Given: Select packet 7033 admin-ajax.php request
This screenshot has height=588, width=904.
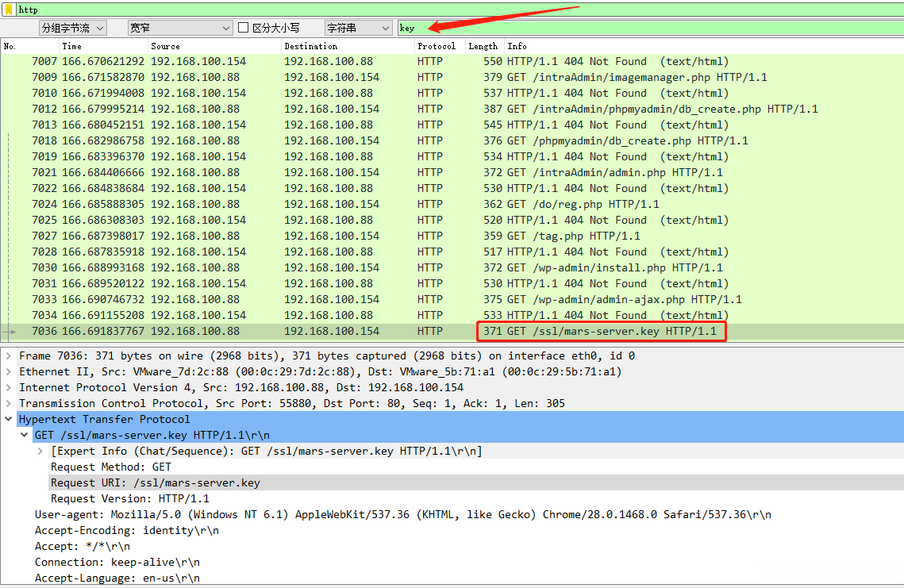Looking at the screenshot, I should [452, 299].
